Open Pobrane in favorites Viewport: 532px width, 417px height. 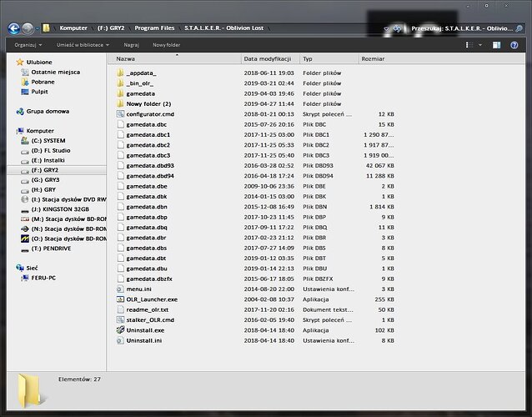click(x=43, y=82)
